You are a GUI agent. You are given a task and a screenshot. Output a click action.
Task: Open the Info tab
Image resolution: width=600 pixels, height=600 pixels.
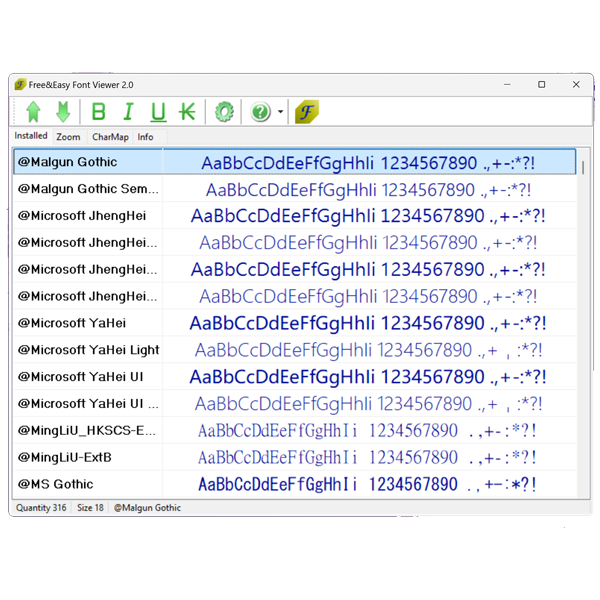click(145, 137)
